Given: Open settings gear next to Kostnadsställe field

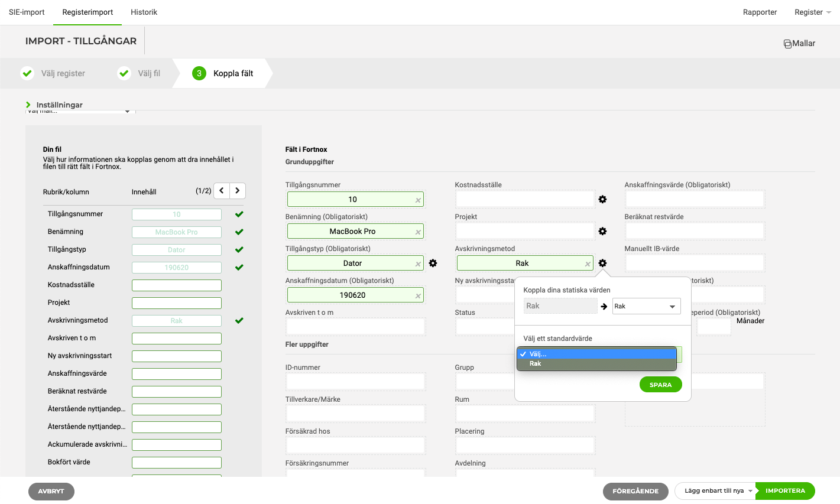Looking at the screenshot, I should click(602, 200).
